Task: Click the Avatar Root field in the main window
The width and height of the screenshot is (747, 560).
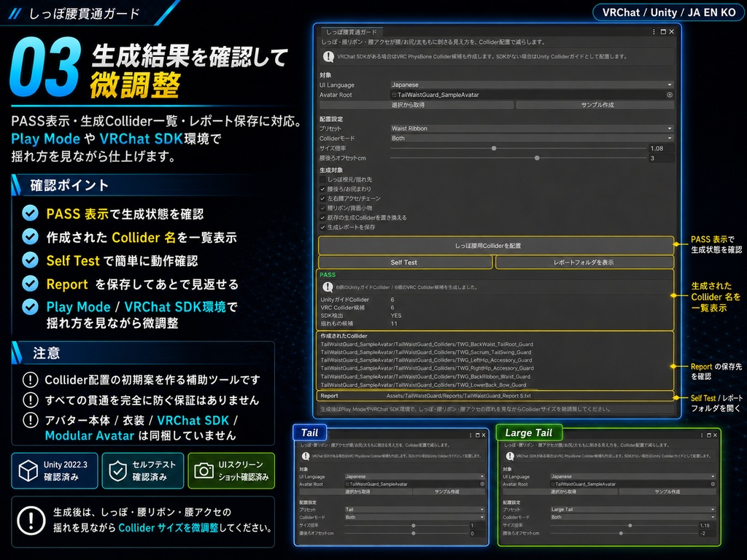Action: 532,95
